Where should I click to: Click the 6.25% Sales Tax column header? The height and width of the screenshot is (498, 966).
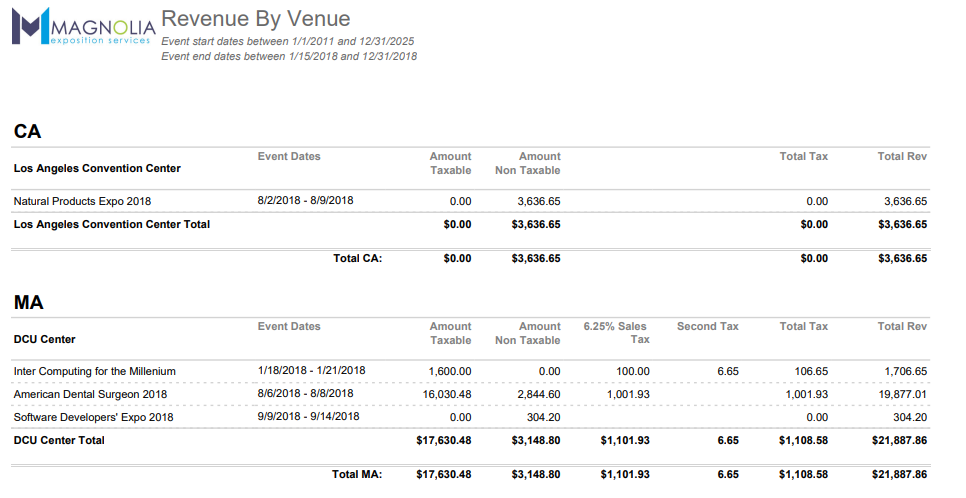(x=616, y=332)
